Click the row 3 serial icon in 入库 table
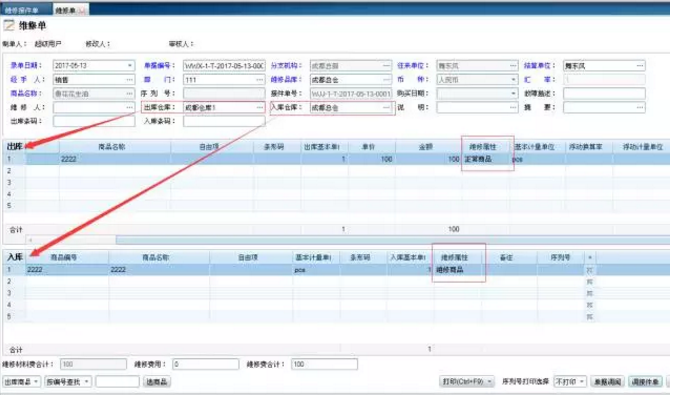Screen dimensions: 673x396 590,293
